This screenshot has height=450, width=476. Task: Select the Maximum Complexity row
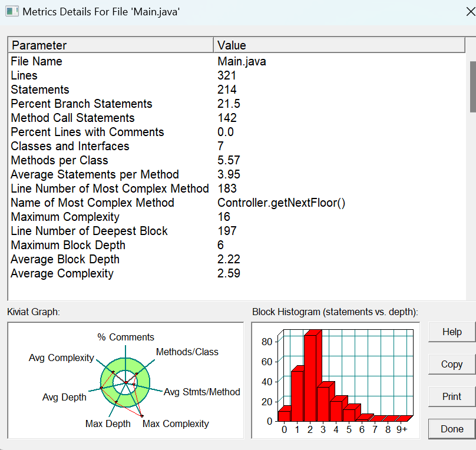point(237,217)
